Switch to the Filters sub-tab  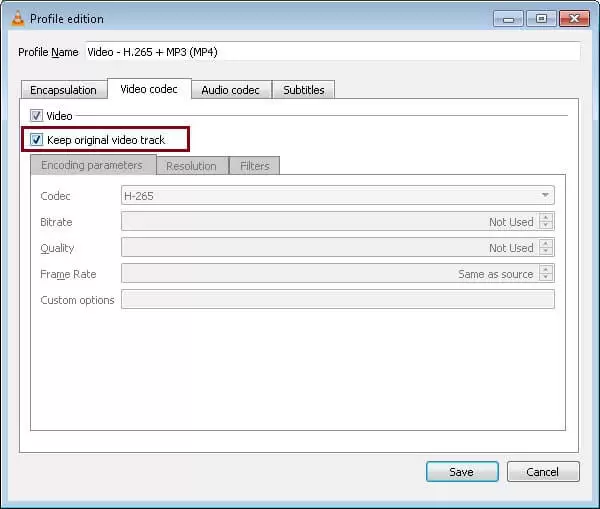[x=255, y=166]
